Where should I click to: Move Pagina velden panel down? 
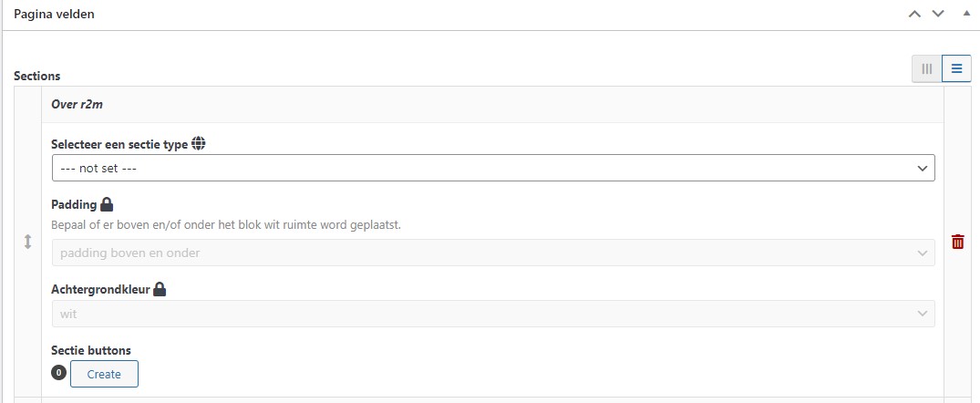point(938,14)
